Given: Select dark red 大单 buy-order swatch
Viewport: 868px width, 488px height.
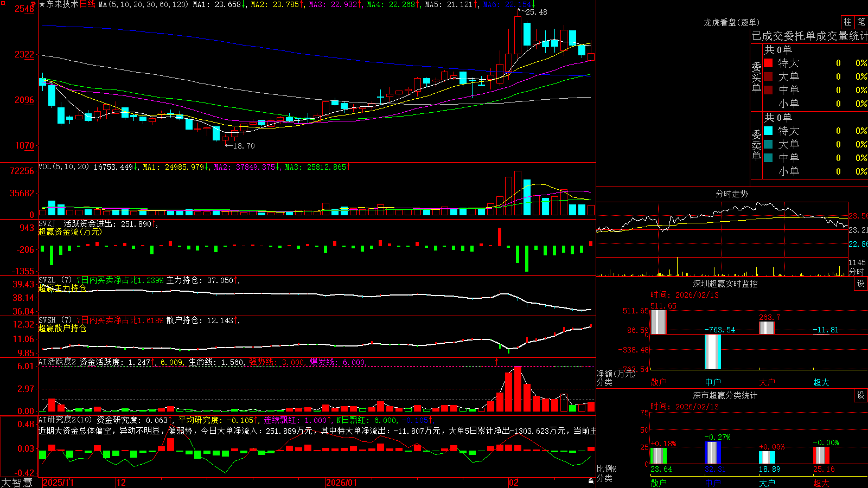Looking at the screenshot, I should pyautogui.click(x=768, y=76).
